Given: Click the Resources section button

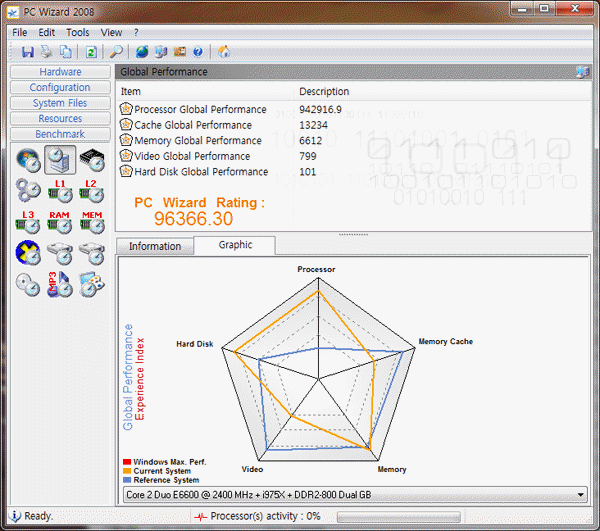Looking at the screenshot, I should click(x=60, y=119).
